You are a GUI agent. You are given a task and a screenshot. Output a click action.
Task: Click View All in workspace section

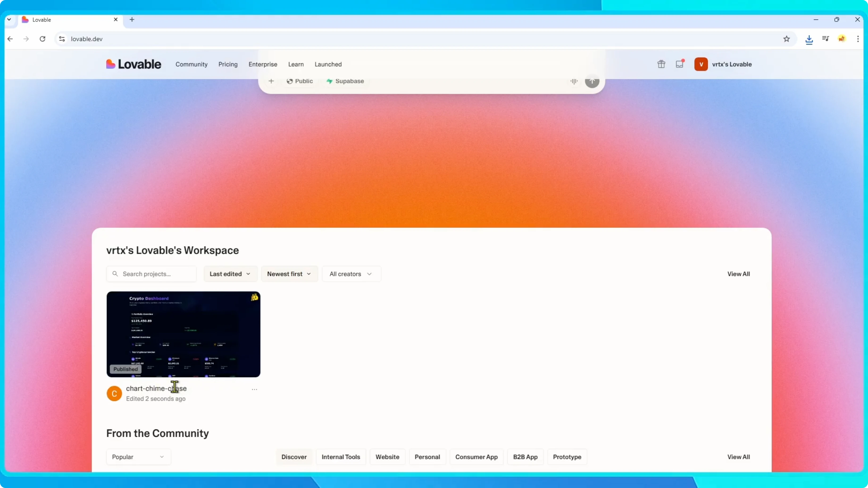pyautogui.click(x=739, y=274)
